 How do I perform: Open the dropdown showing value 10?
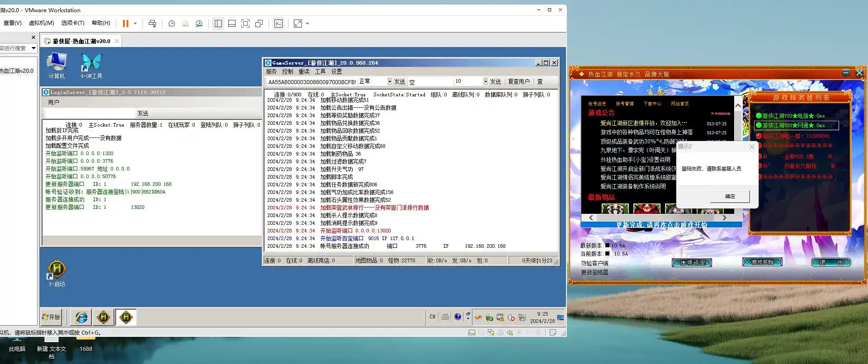[485, 81]
